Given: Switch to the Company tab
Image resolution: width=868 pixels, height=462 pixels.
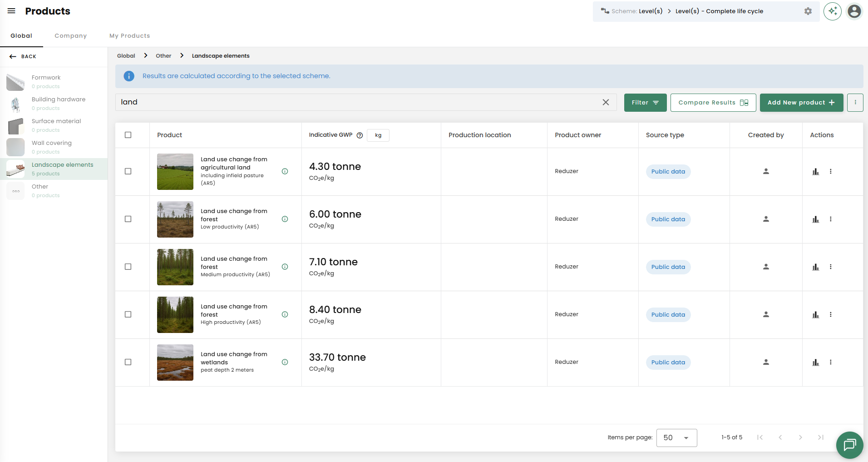Looking at the screenshot, I should 70,36.
